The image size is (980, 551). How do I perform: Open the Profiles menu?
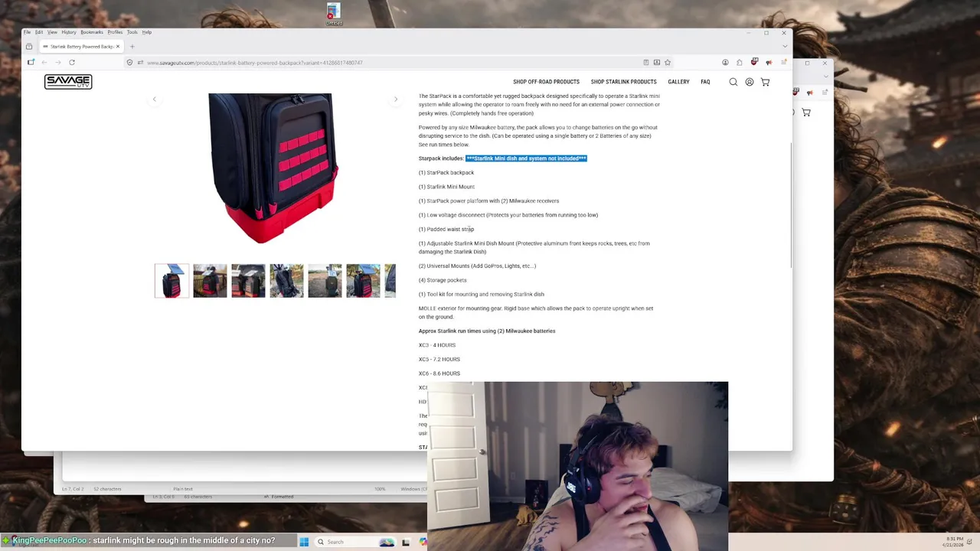tap(115, 32)
